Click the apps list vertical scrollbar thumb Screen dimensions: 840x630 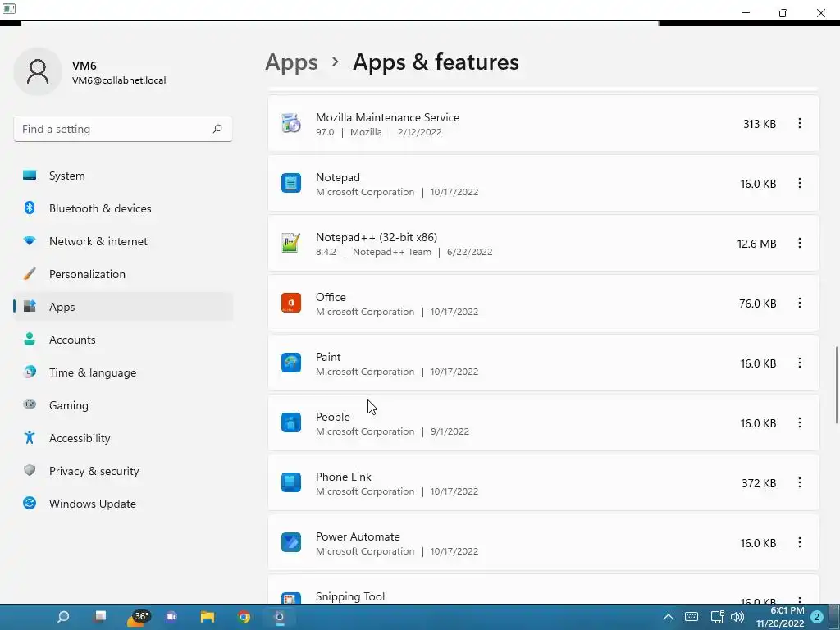[x=836, y=386]
